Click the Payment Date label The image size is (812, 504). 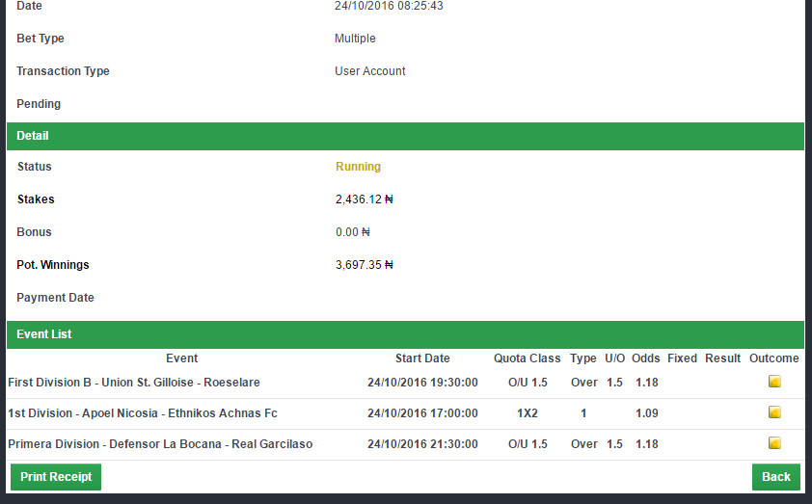[x=55, y=298]
